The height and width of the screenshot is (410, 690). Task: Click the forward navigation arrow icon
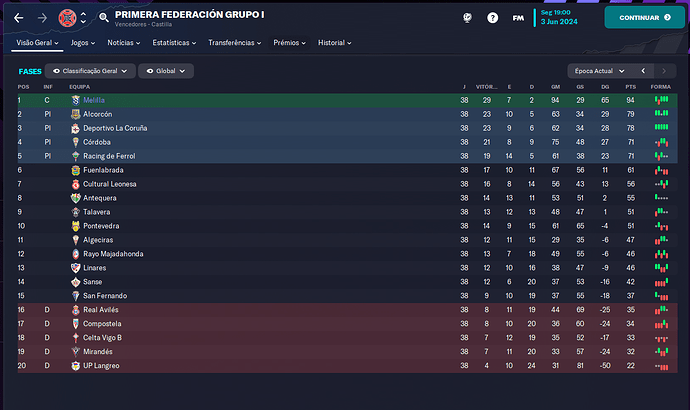coord(42,18)
